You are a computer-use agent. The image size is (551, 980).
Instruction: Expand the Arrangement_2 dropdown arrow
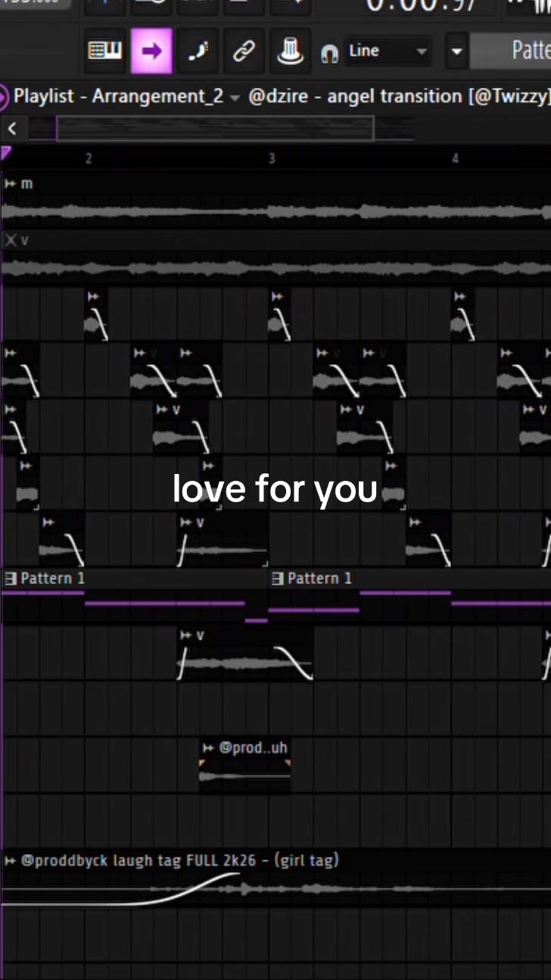pos(235,98)
